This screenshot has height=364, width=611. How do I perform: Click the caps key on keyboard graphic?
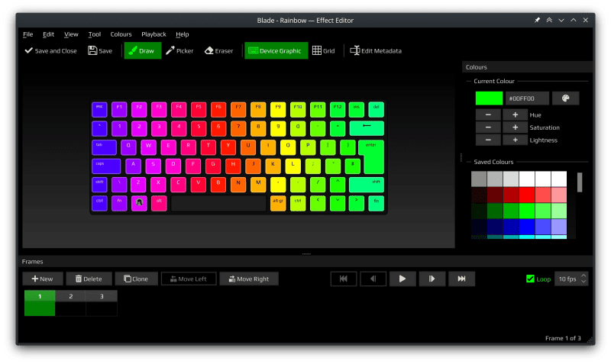point(106,166)
